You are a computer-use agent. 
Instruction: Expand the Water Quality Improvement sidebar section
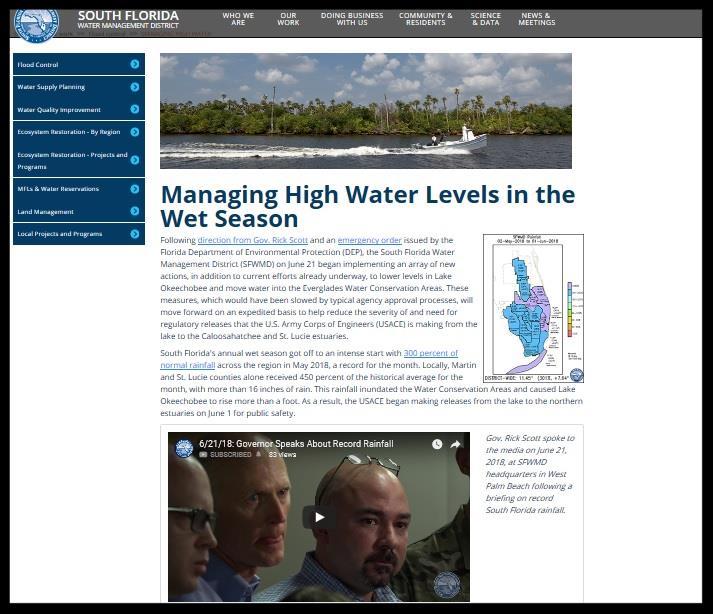point(59,110)
